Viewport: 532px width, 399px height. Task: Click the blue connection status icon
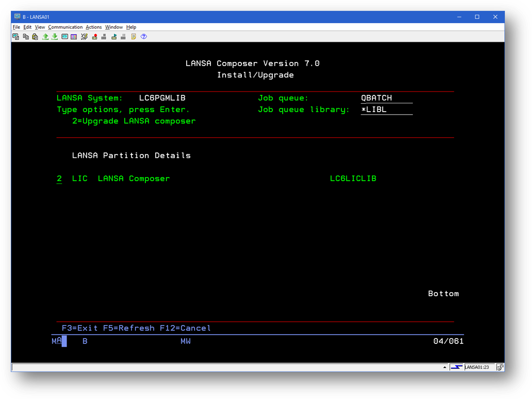pyautogui.click(x=457, y=367)
